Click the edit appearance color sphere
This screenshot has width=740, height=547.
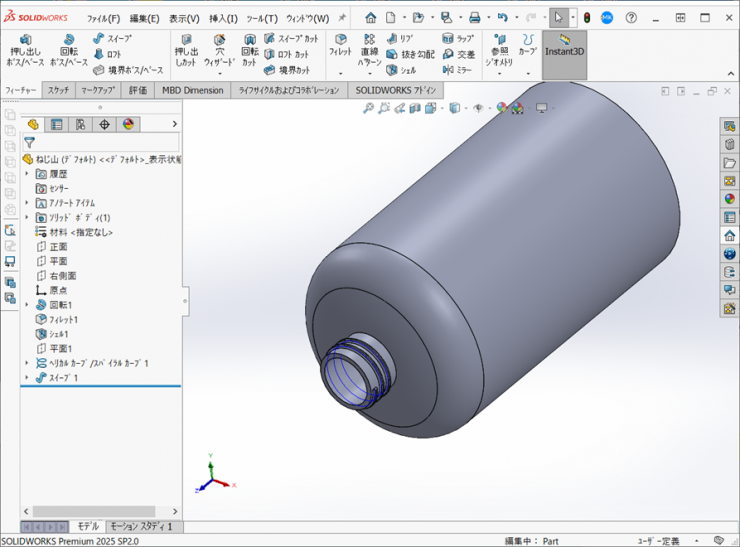coord(502,108)
